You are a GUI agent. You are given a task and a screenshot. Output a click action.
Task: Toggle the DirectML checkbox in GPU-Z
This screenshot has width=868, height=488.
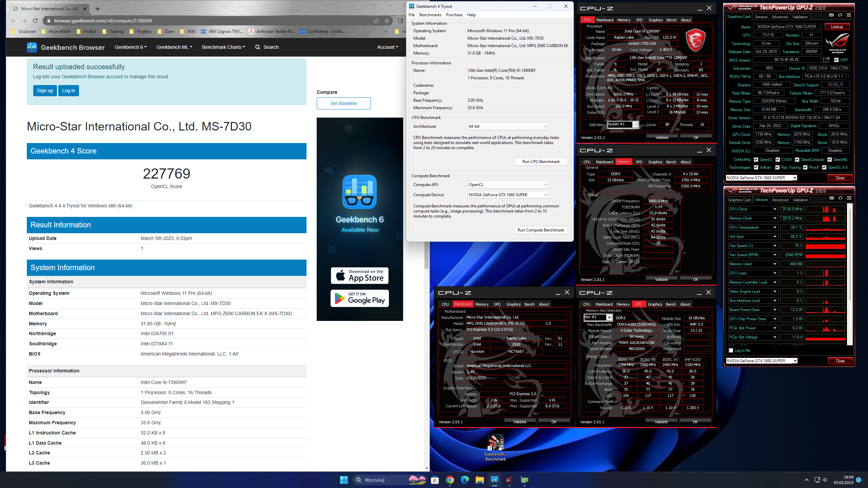(x=829, y=160)
